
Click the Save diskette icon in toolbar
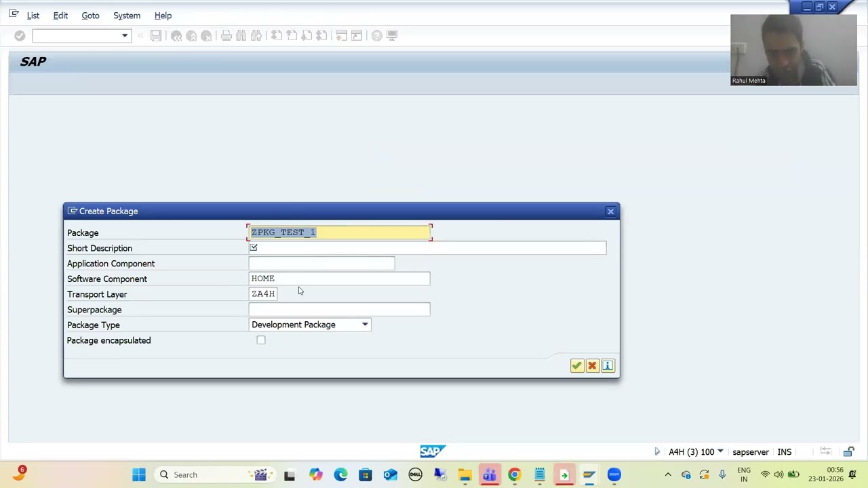pyautogui.click(x=156, y=35)
